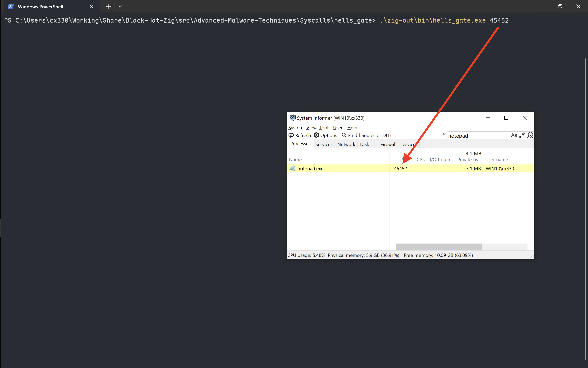Open a new terminal tab with plus
This screenshot has height=368, width=588.
[x=109, y=7]
